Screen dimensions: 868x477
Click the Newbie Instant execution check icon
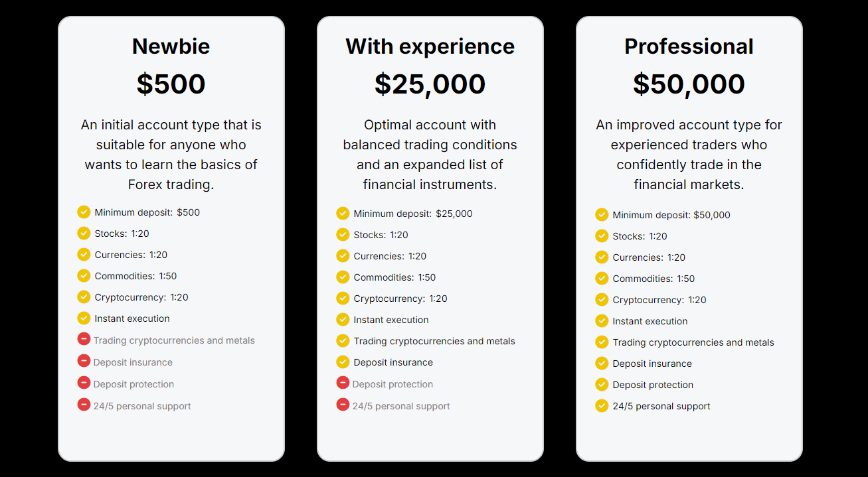(x=84, y=318)
